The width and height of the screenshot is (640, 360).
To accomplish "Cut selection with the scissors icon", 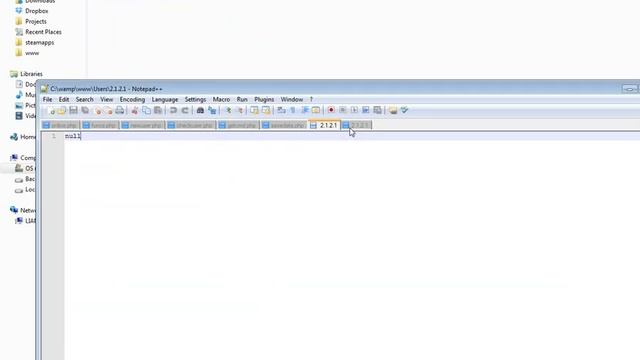I will (x=134, y=110).
